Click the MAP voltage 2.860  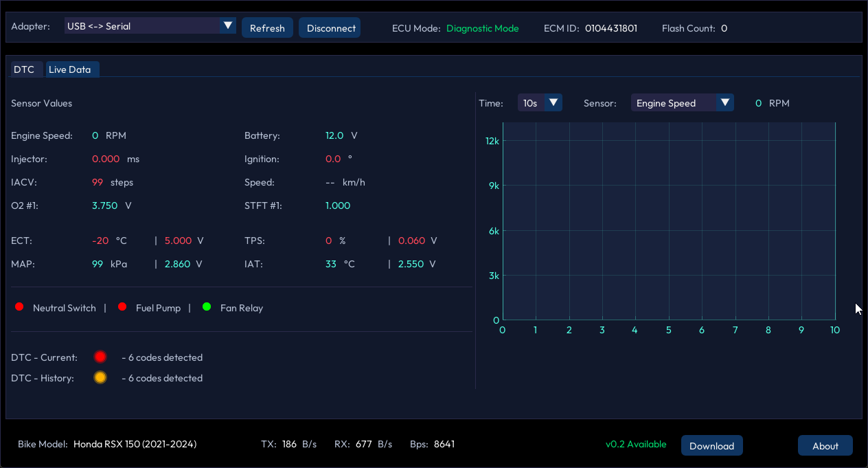pos(177,264)
